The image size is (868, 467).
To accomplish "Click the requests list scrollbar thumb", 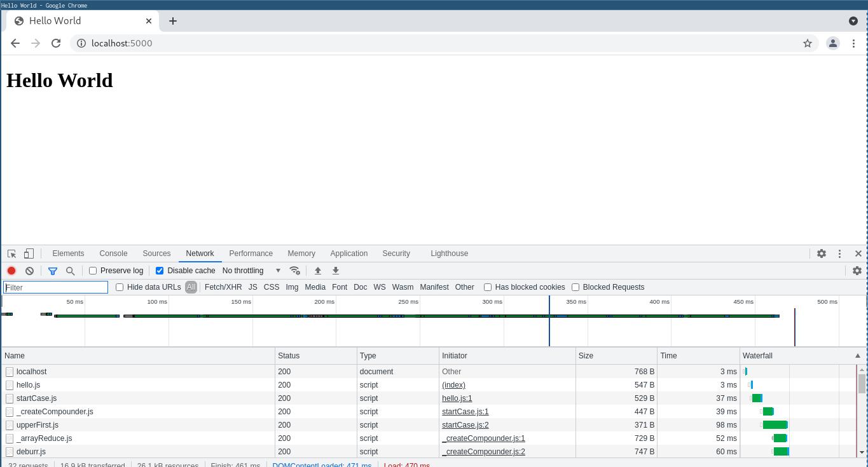I will (x=862, y=384).
